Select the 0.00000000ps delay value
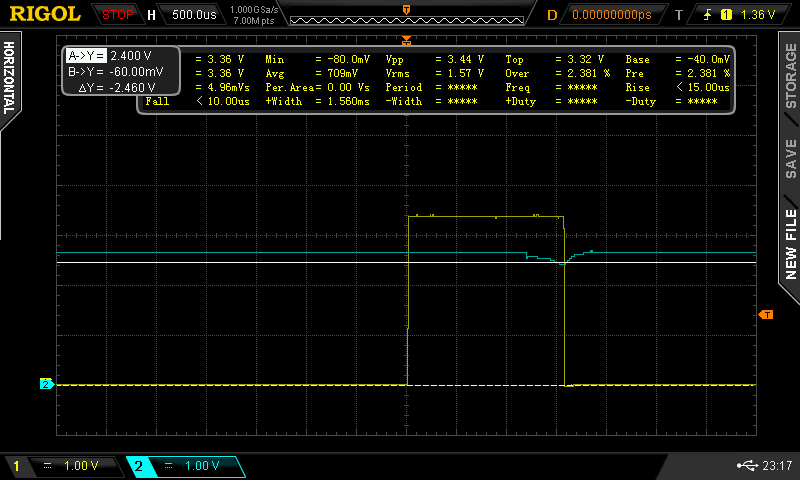The image size is (800, 480). point(612,15)
